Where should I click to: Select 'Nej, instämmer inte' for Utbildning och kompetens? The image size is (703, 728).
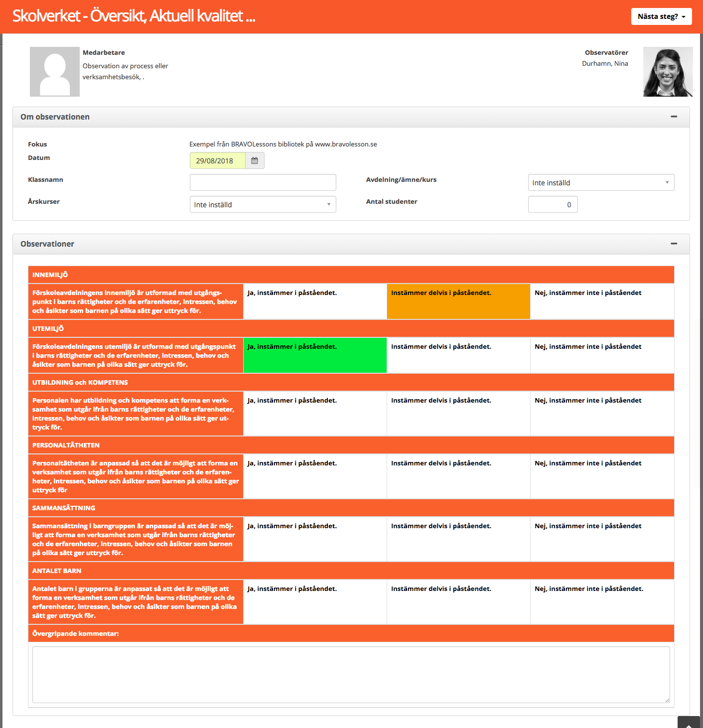pyautogui.click(x=602, y=414)
